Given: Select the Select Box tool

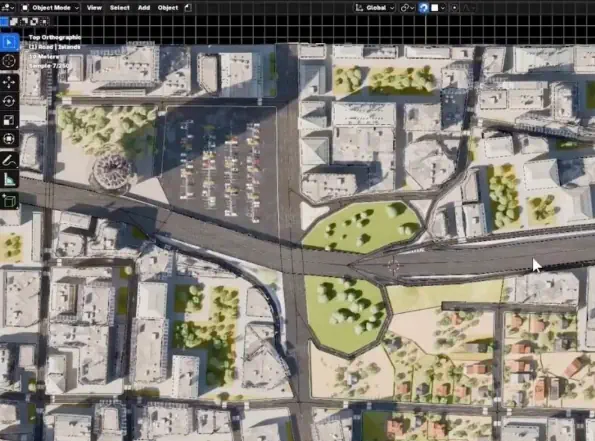Looking at the screenshot, I should tap(9, 42).
